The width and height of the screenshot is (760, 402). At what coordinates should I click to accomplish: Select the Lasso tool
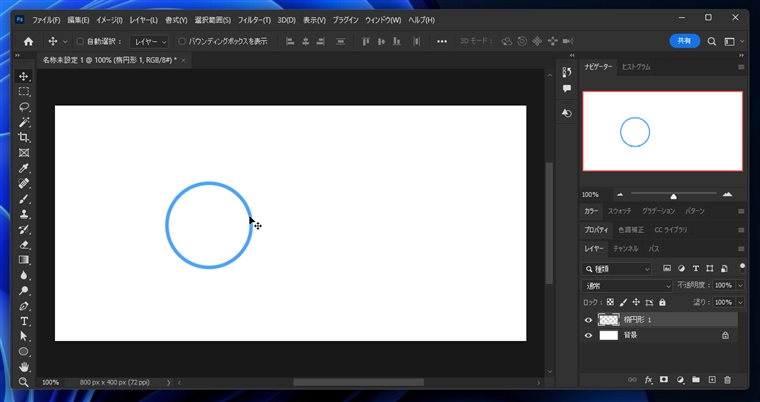click(x=24, y=106)
